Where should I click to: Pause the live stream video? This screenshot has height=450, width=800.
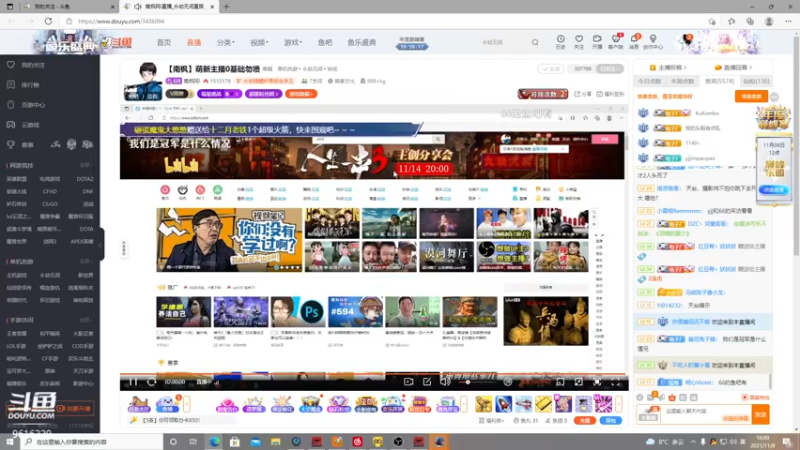tap(133, 382)
